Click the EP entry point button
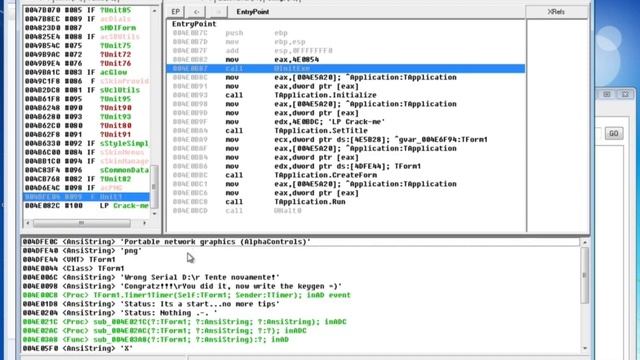Viewport: 640px width, 360px height. coord(176,12)
